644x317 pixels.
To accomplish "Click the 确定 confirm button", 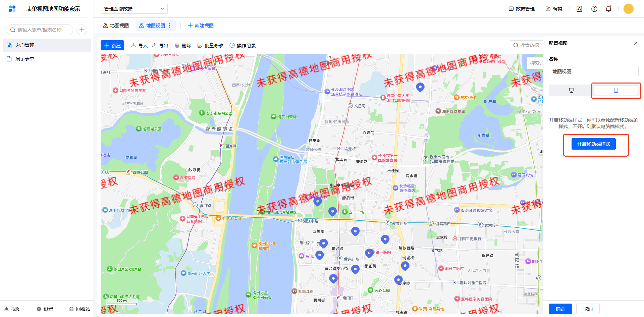I will (x=560, y=309).
